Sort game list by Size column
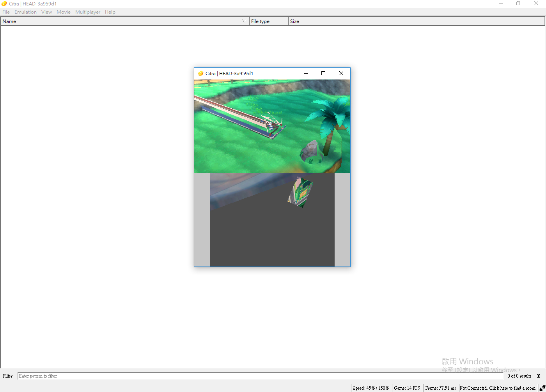The image size is (546, 392). tap(417, 21)
